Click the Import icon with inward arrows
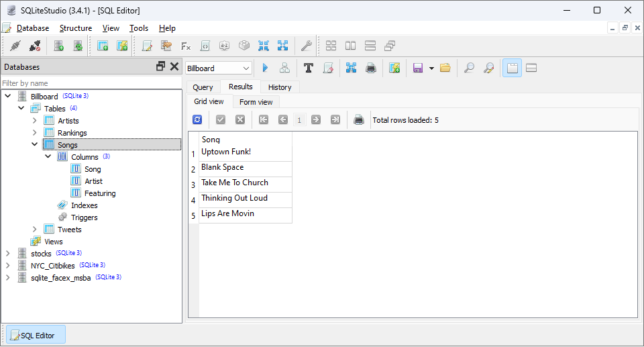Image resolution: width=644 pixels, height=347 pixels. (x=263, y=46)
